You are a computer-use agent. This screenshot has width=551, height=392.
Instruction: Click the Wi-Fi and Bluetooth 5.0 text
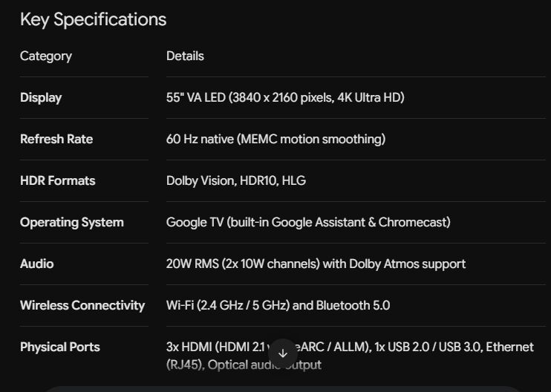(x=278, y=306)
